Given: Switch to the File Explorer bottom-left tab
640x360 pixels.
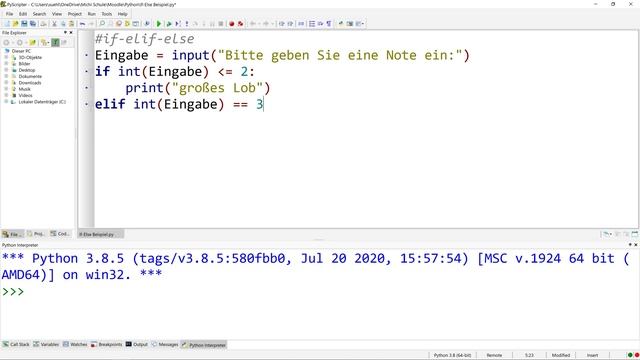Looking at the screenshot, I should click(x=13, y=234).
